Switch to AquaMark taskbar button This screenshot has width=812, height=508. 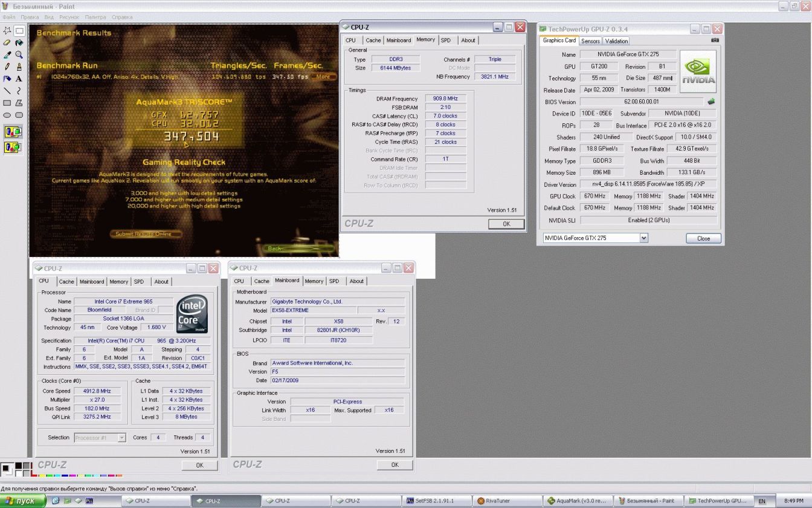(578, 501)
